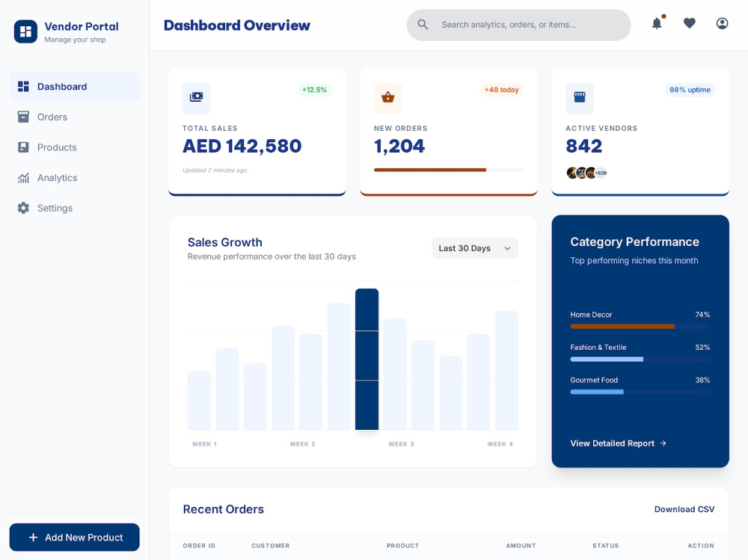This screenshot has width=748, height=560.
Task: Open Orders in the sidebar
Action: click(74, 117)
